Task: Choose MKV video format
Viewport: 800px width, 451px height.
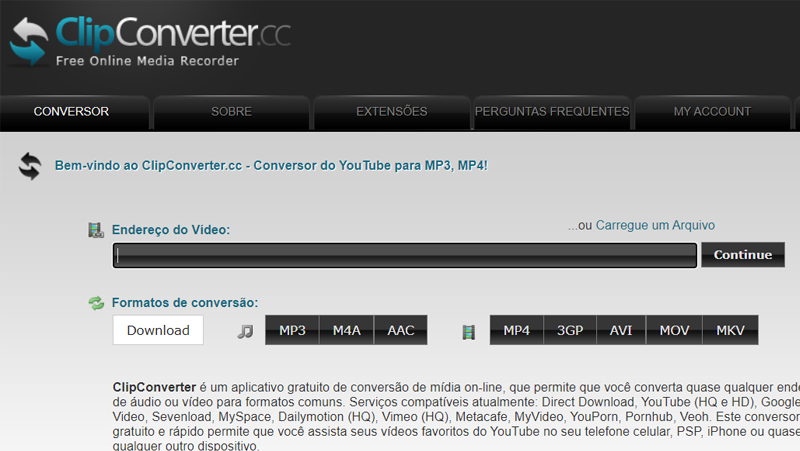Action: (x=731, y=330)
